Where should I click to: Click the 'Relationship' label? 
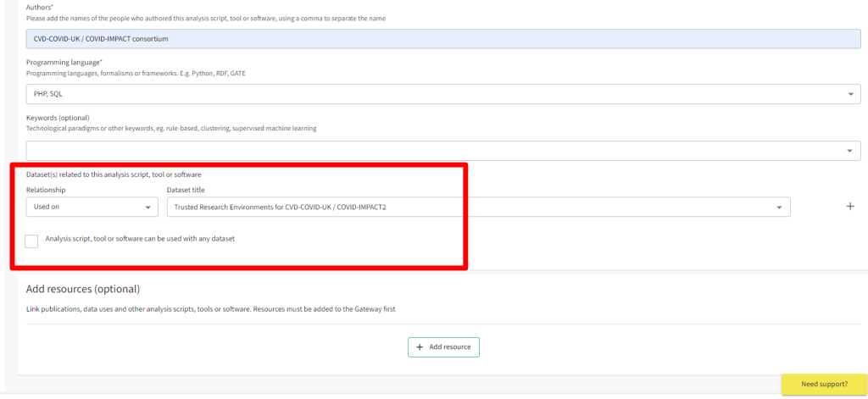point(46,190)
